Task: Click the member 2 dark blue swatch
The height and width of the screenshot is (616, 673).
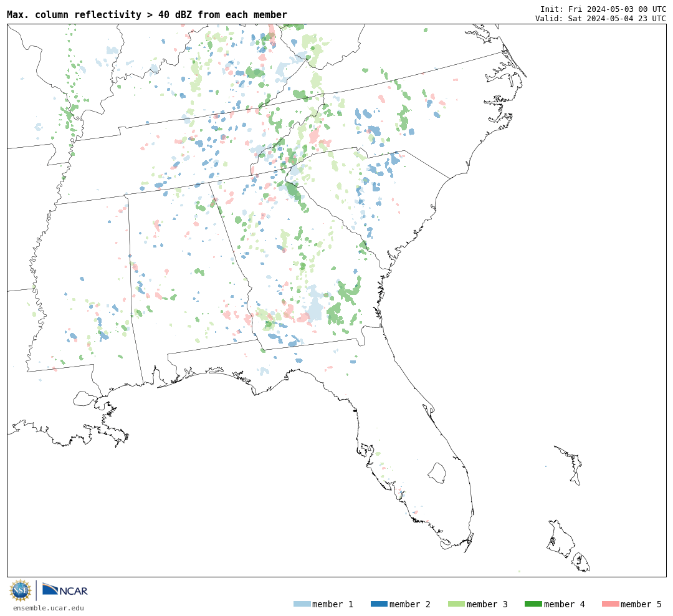Action: pyautogui.click(x=379, y=604)
